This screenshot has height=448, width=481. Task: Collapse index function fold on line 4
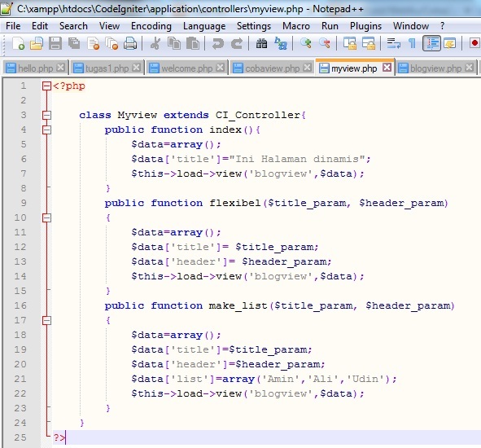coord(46,130)
